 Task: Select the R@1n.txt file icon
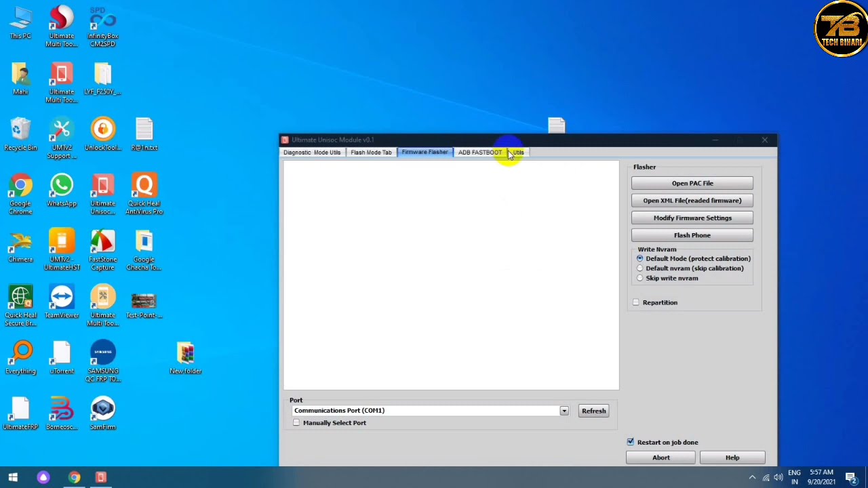pyautogui.click(x=144, y=135)
